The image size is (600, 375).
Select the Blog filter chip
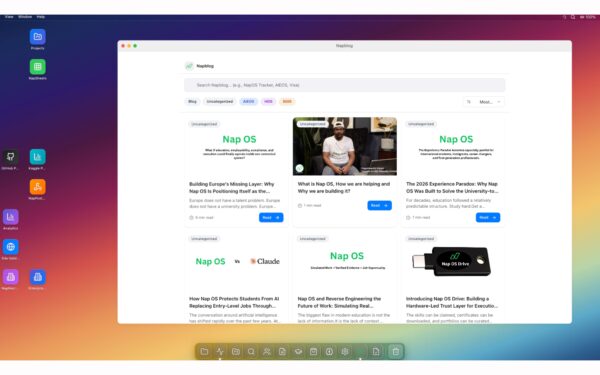pyautogui.click(x=192, y=101)
